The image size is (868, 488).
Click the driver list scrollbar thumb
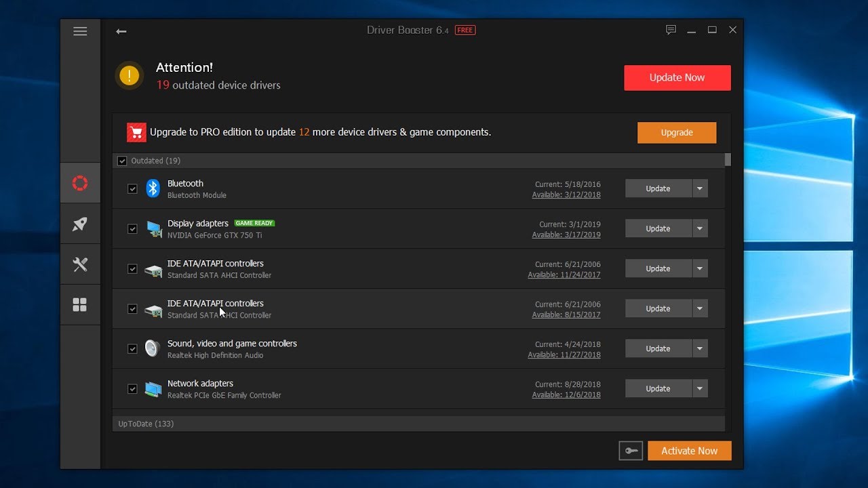pos(728,160)
